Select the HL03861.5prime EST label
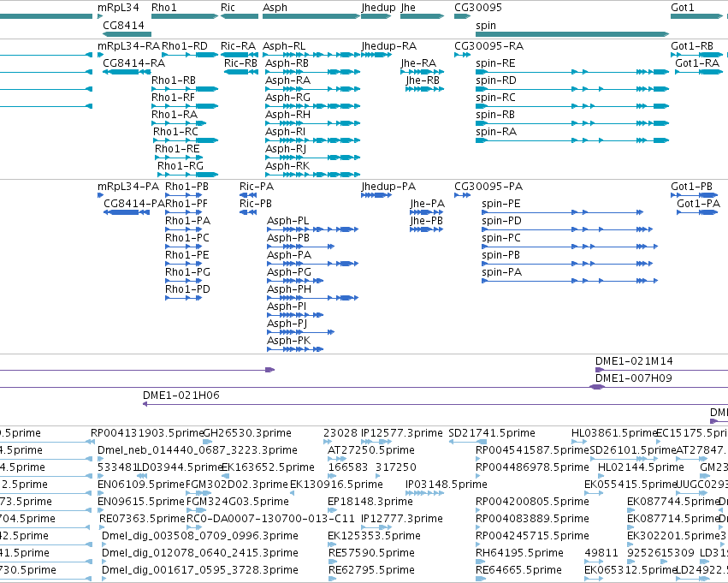 pyautogui.click(x=615, y=433)
